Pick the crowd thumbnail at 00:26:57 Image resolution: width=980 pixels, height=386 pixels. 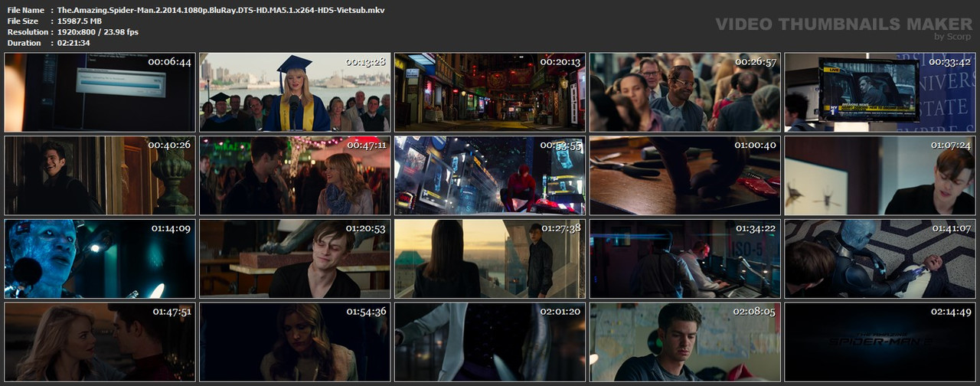tap(685, 93)
